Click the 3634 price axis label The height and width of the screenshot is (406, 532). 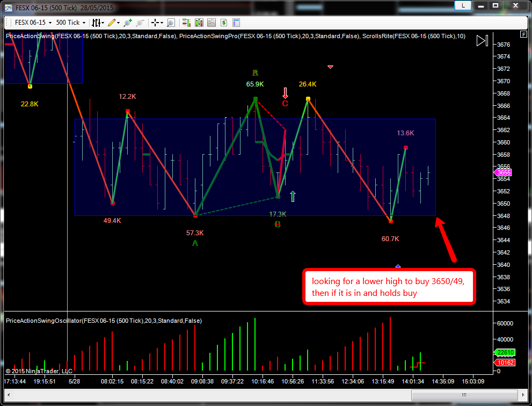(504, 301)
